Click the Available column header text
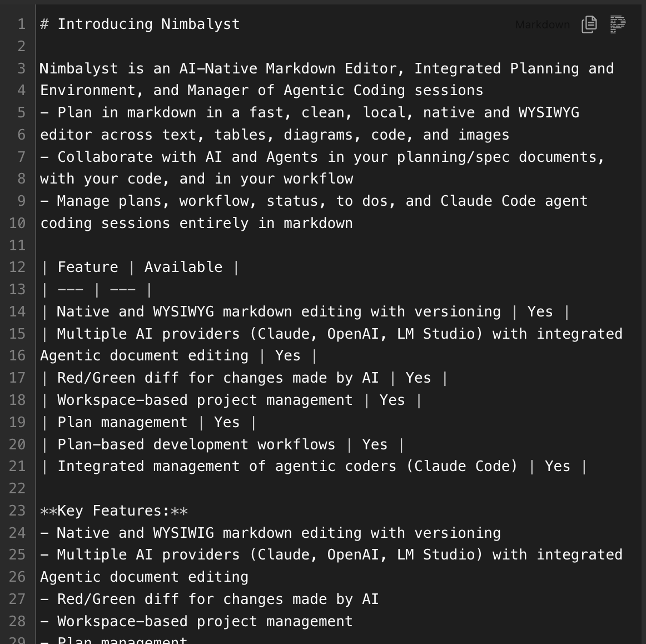Image resolution: width=646 pixels, height=644 pixels. [183, 267]
